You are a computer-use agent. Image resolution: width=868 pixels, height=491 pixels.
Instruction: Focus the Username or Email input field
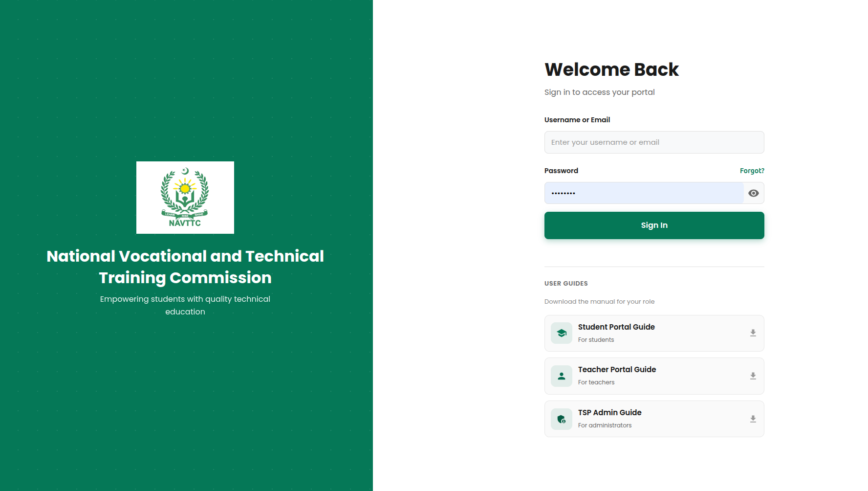tap(654, 142)
